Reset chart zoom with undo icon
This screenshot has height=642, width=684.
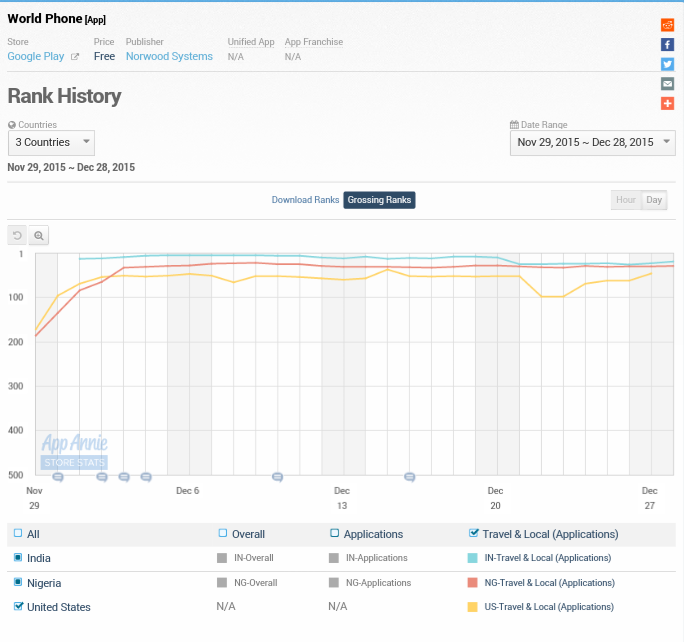[x=17, y=235]
